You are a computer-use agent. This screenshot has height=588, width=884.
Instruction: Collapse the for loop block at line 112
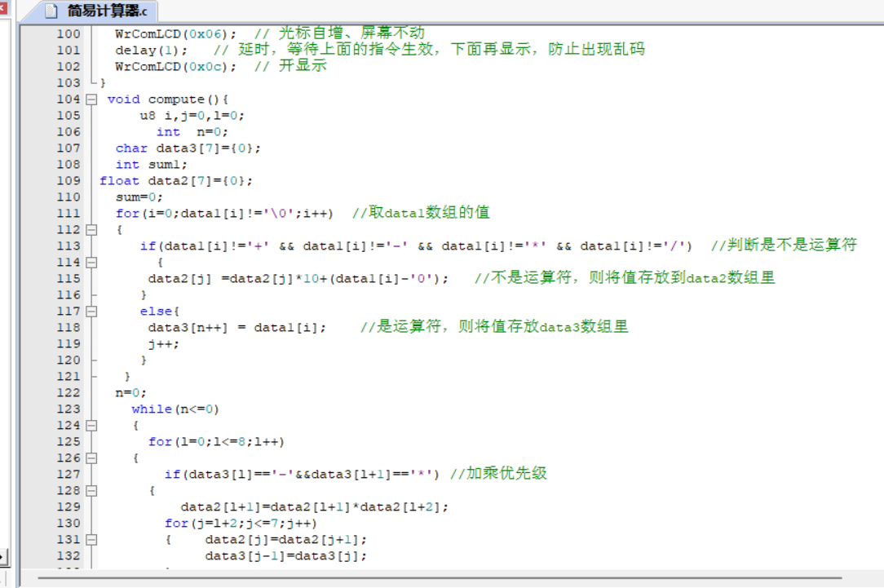(91, 230)
